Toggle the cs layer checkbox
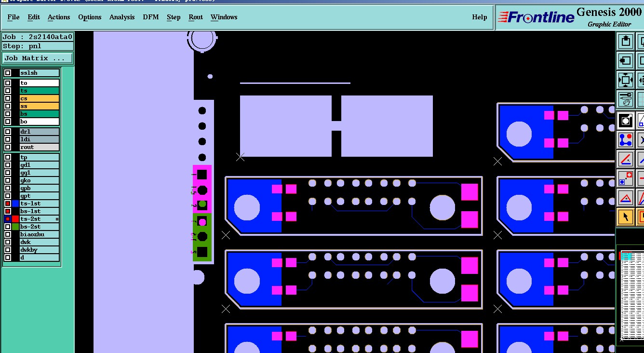This screenshot has height=353, width=644. [8, 98]
